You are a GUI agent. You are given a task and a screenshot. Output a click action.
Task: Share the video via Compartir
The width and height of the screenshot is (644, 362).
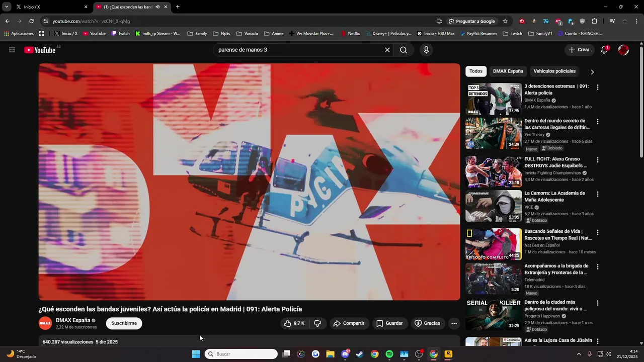click(349, 323)
